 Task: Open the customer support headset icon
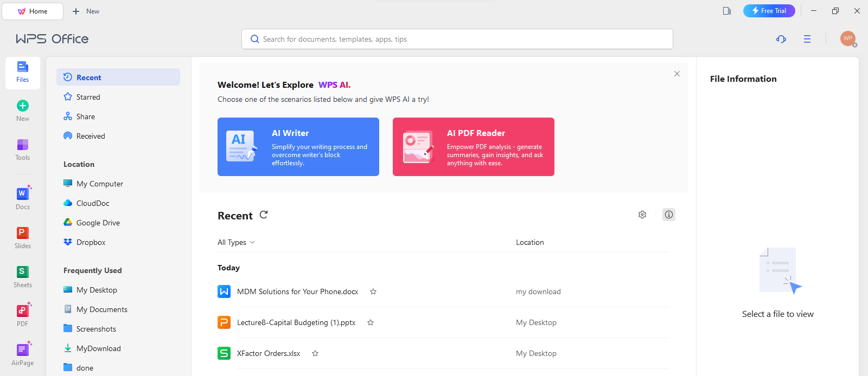pyautogui.click(x=781, y=39)
